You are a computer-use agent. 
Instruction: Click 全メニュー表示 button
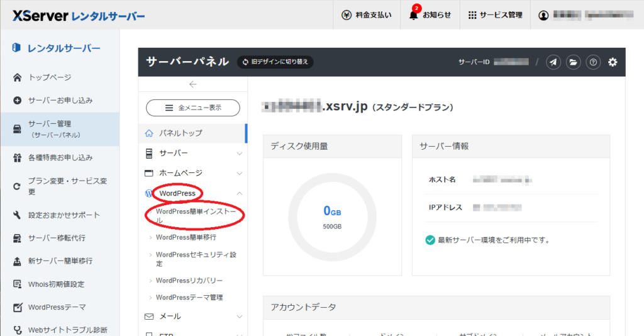coord(193,108)
